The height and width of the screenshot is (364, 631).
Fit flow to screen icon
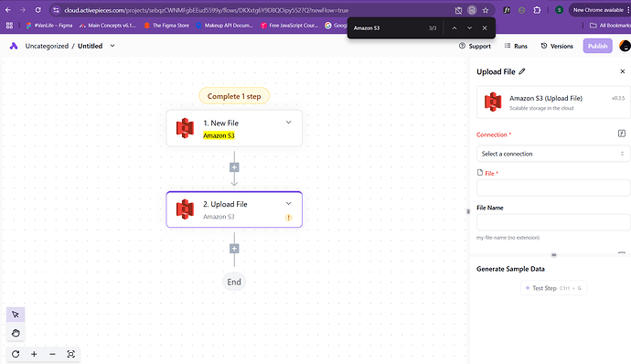click(70, 354)
